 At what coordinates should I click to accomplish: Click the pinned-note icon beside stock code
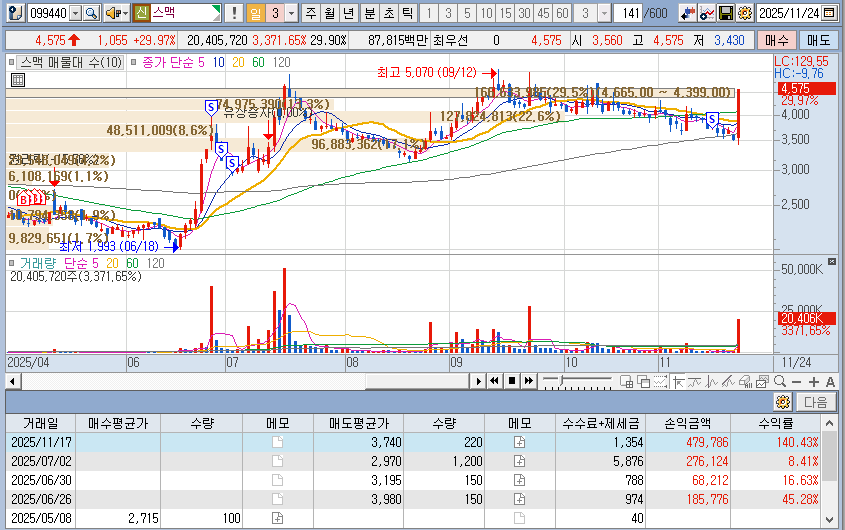16,13
